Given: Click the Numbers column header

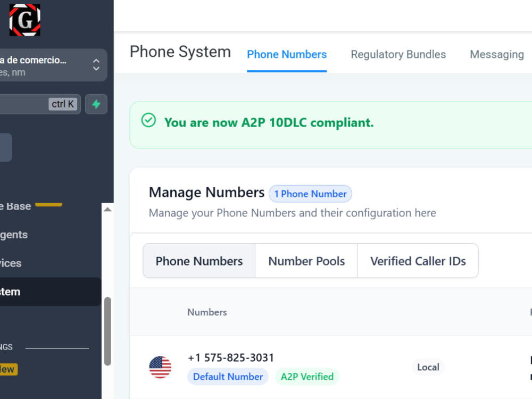Looking at the screenshot, I should [207, 312].
